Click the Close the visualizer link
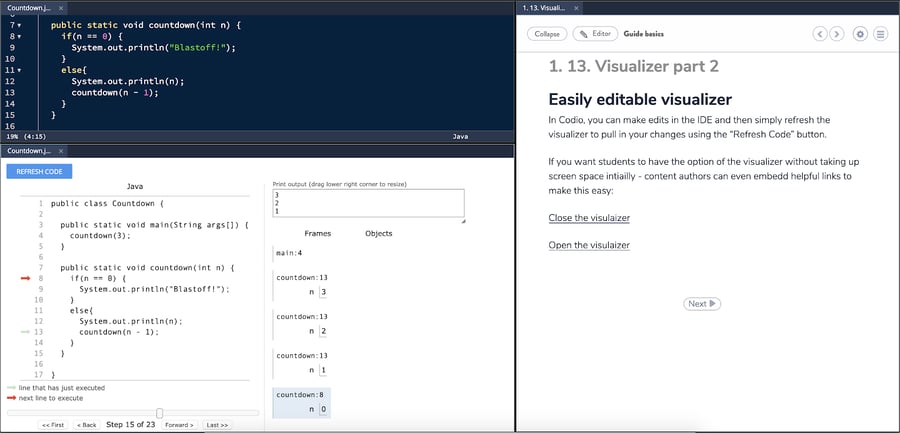The image size is (900, 433). 589,218
